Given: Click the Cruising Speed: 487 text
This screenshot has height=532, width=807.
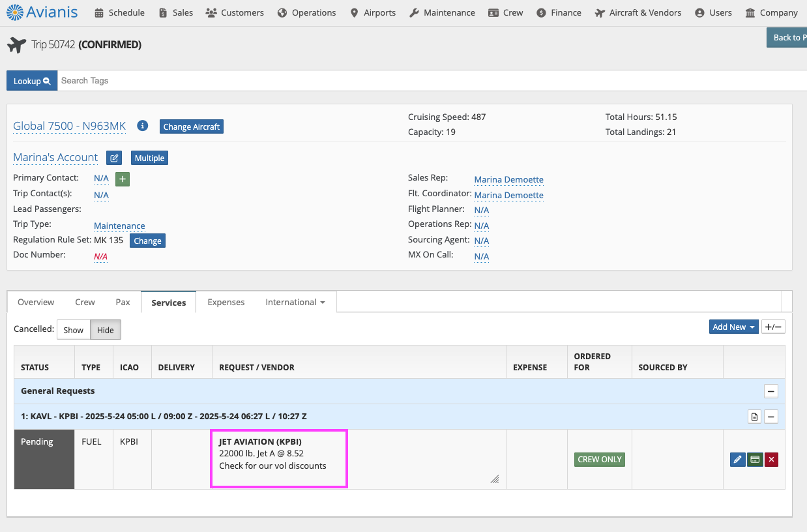Looking at the screenshot, I should pos(447,117).
